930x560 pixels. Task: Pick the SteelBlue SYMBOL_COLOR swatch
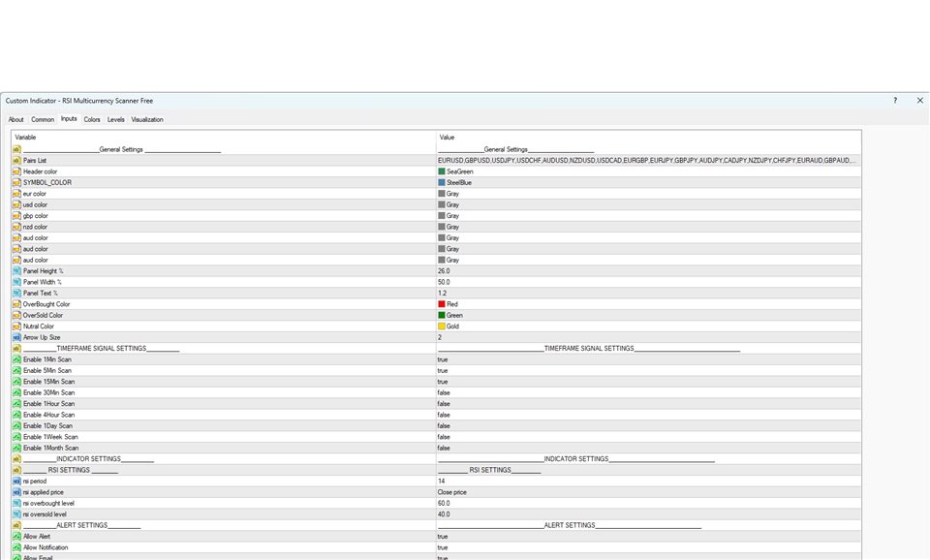pos(442,183)
